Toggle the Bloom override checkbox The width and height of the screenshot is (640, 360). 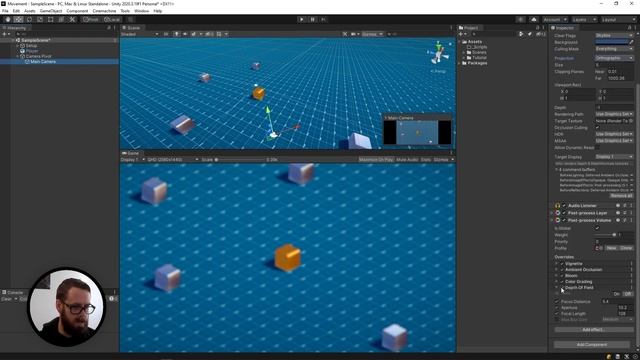pos(562,276)
